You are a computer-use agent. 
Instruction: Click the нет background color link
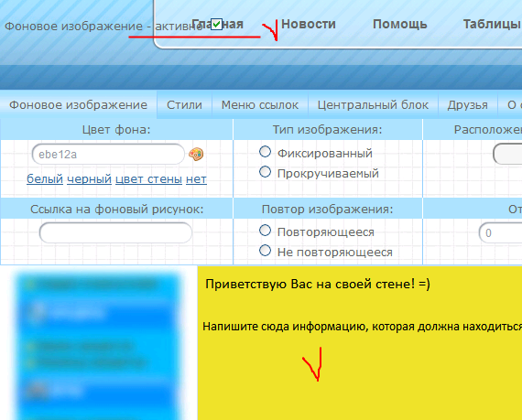[196, 179]
